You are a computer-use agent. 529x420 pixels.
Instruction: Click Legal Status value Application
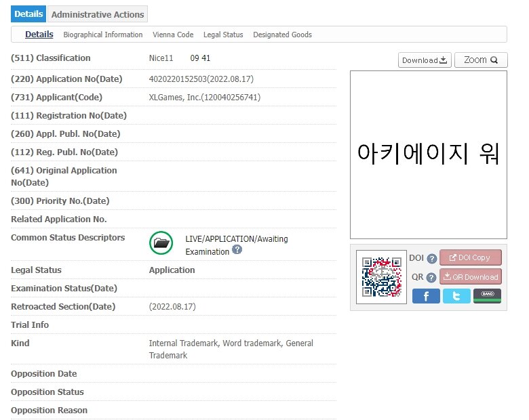[172, 270]
